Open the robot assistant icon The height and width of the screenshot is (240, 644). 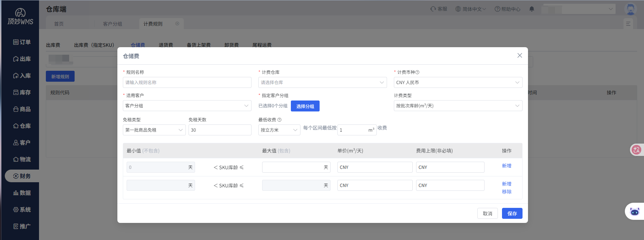click(x=635, y=212)
